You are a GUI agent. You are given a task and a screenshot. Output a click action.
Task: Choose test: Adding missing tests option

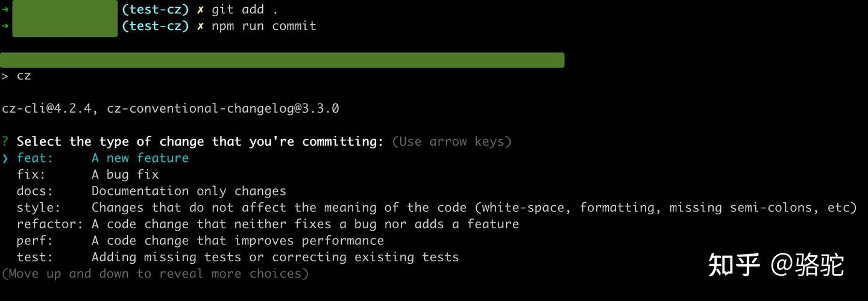pos(237,257)
